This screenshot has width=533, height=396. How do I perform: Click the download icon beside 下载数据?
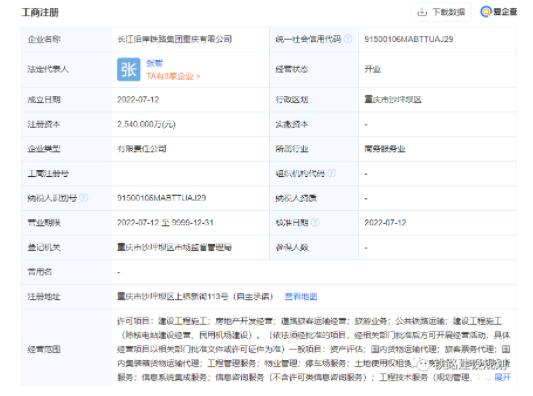[422, 12]
